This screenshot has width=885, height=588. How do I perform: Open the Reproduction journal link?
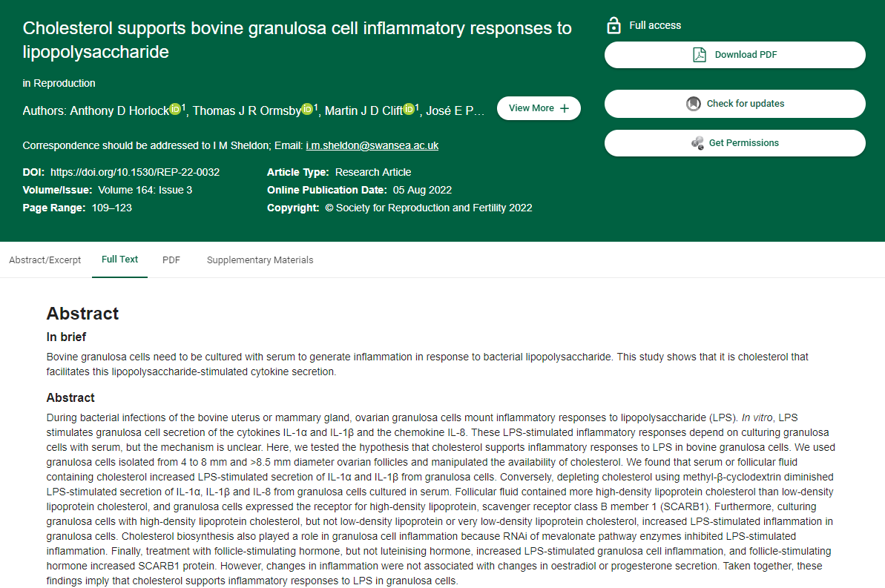[65, 83]
